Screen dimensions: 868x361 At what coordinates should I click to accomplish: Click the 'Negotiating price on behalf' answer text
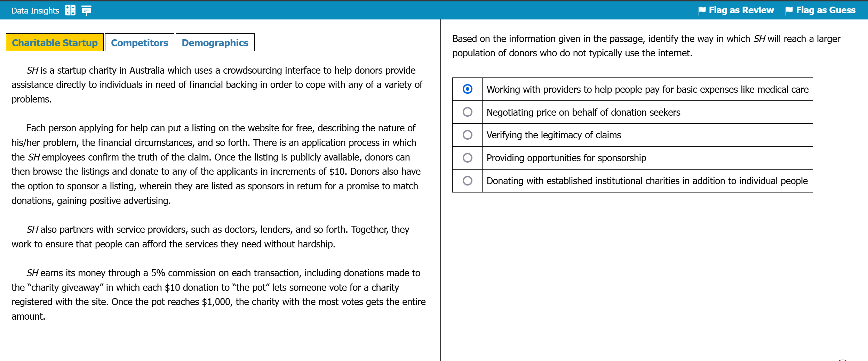(x=583, y=112)
